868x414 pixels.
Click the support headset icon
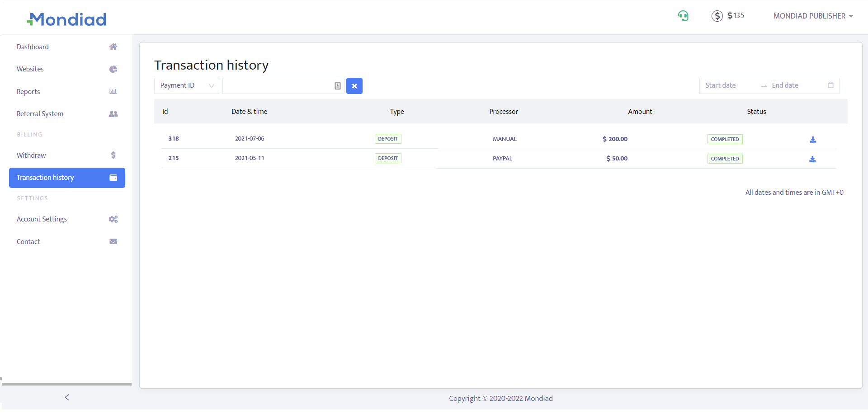pyautogui.click(x=683, y=16)
